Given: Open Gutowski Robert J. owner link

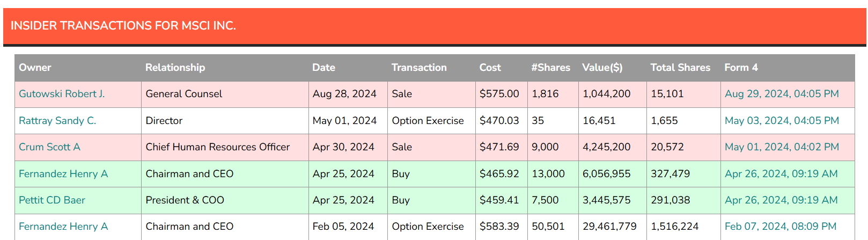Looking at the screenshot, I should [62, 94].
